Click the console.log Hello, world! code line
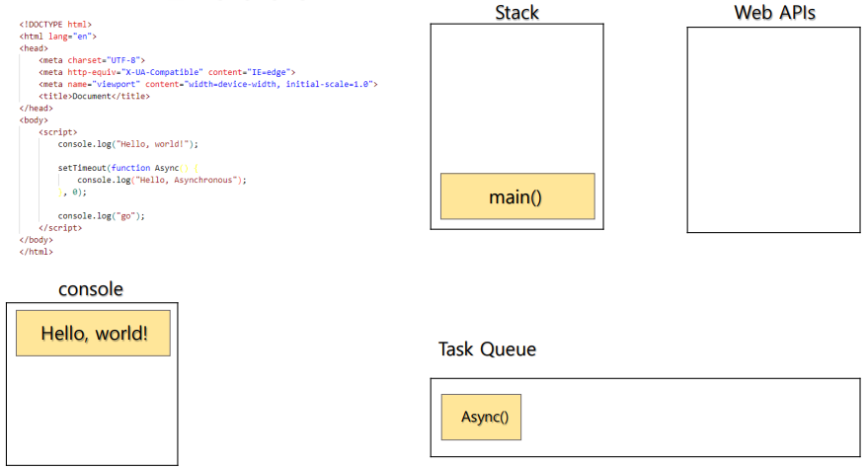868x469 pixels. coord(127,144)
